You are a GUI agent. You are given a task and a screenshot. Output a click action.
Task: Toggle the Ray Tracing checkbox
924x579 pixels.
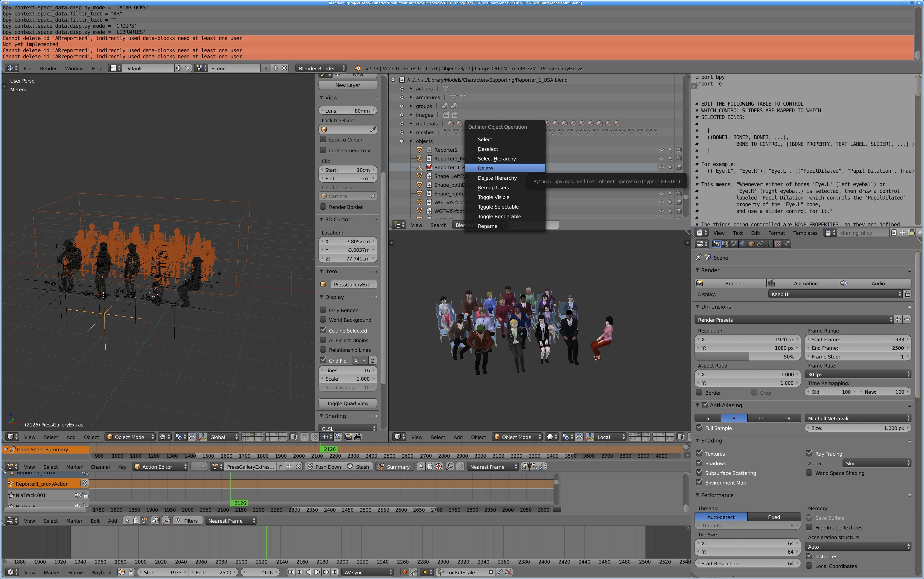(x=809, y=453)
